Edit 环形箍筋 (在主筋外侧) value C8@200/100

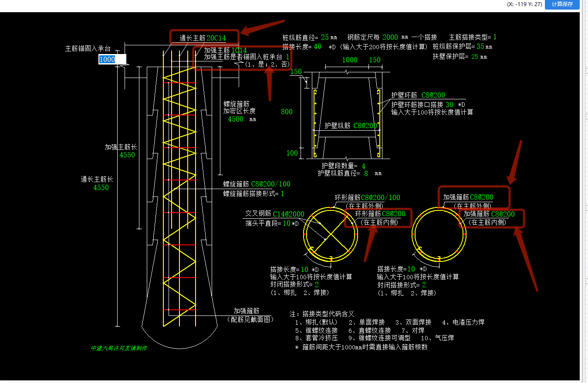[x=380, y=197]
